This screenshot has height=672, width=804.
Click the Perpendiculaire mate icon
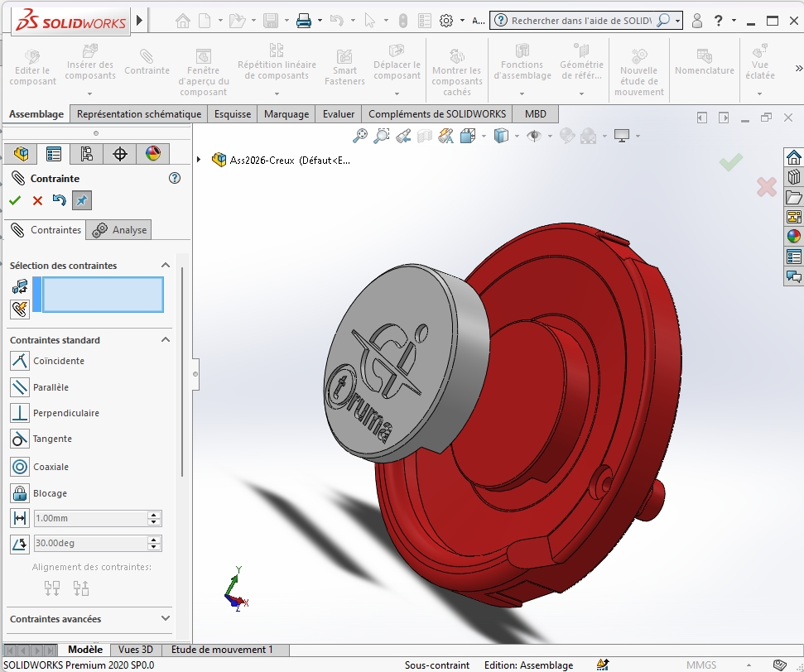(20, 413)
